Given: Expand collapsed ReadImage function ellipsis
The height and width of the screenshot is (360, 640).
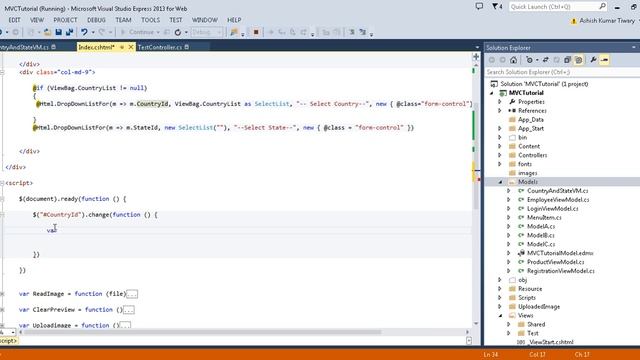Looking at the screenshot, I should (x=132, y=294).
